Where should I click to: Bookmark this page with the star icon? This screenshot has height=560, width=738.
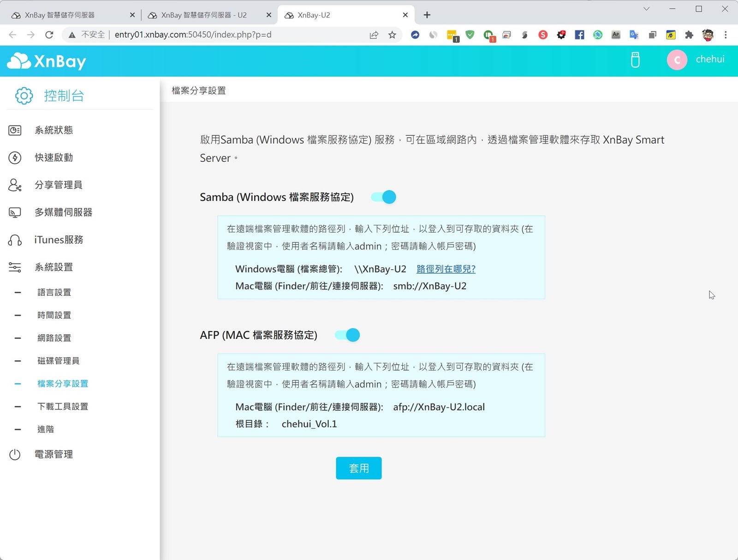[x=392, y=35]
